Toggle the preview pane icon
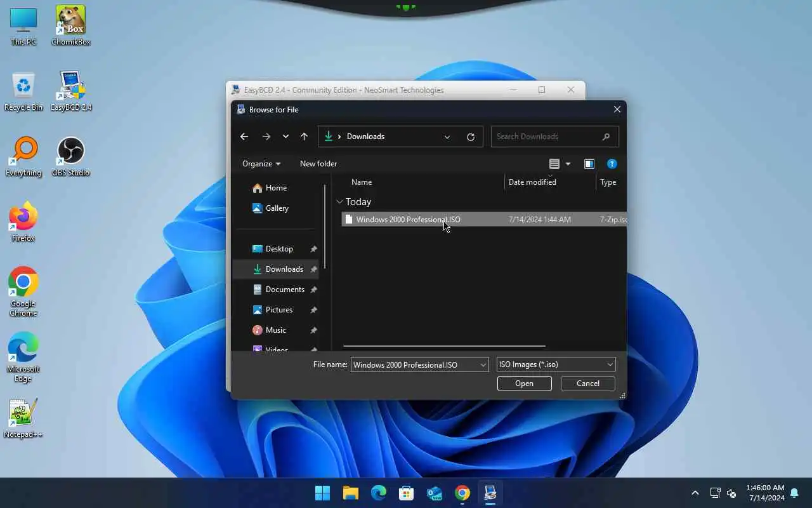 (589, 164)
